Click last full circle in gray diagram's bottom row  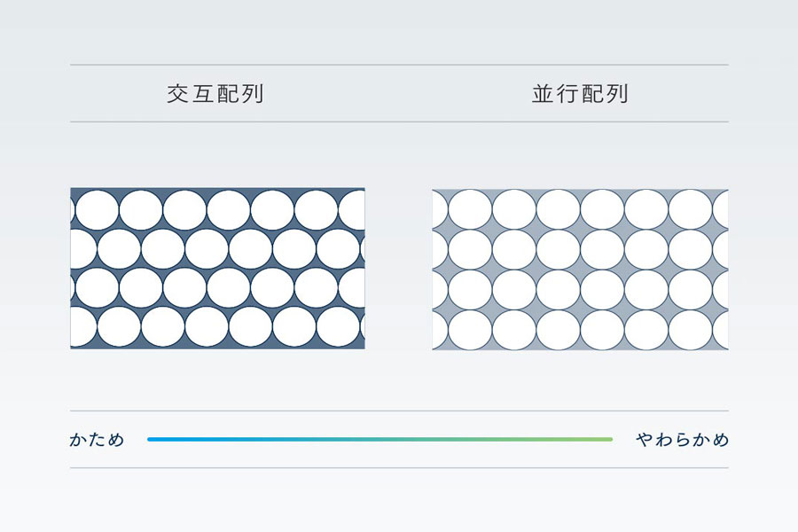tap(690, 331)
